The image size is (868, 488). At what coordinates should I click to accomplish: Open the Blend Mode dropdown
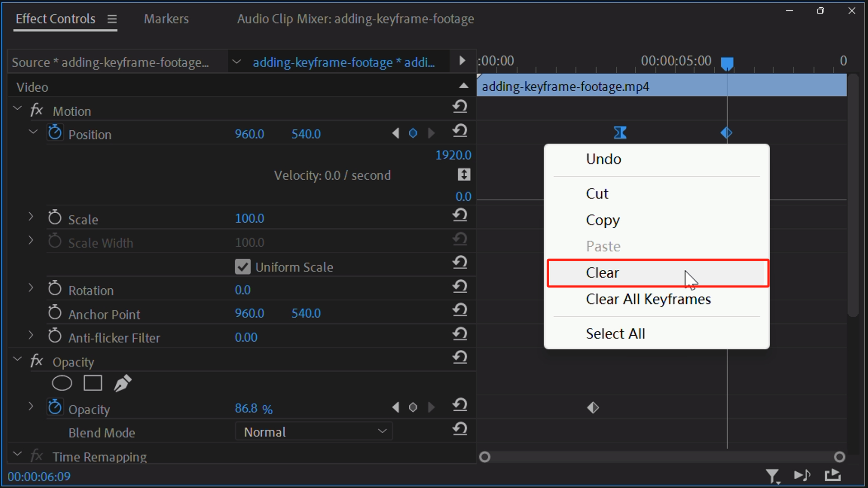[314, 432]
